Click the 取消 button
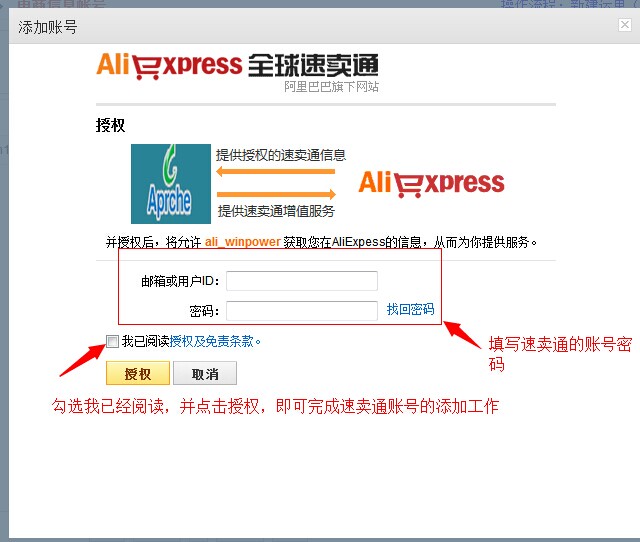The width and height of the screenshot is (640, 542). (x=205, y=373)
